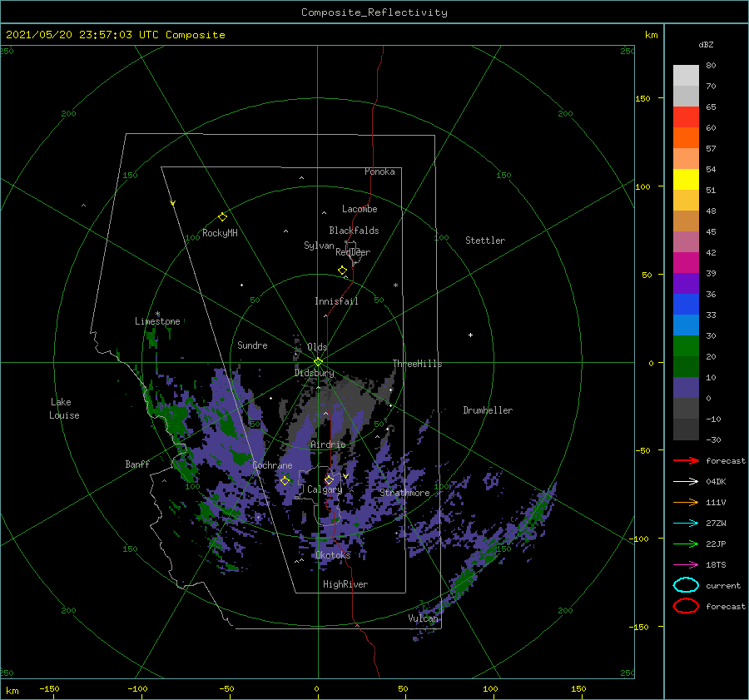Click the asterisk marker above Limestone

(x=157, y=315)
